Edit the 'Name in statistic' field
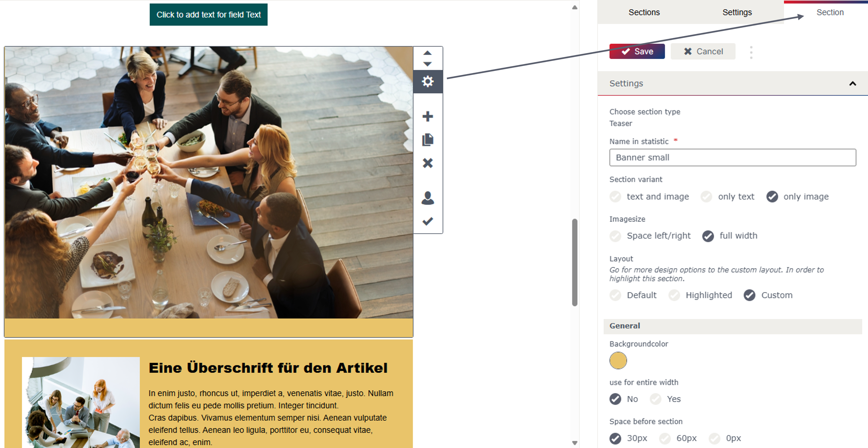 pos(732,157)
